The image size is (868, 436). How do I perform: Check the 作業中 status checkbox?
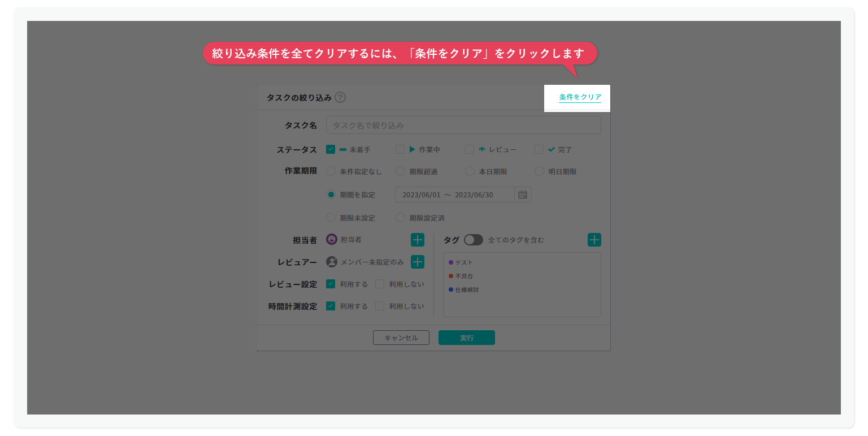pos(400,149)
